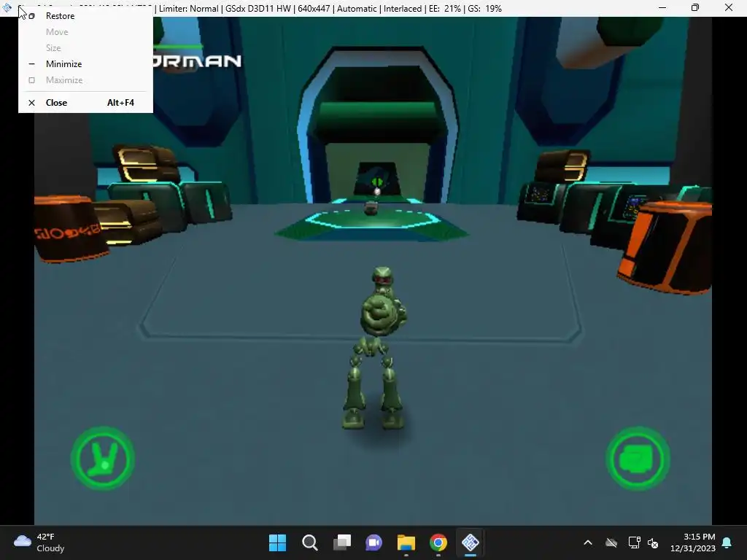Image resolution: width=747 pixels, height=560 pixels.
Task: Click the cloud sync tray icon
Action: click(611, 542)
